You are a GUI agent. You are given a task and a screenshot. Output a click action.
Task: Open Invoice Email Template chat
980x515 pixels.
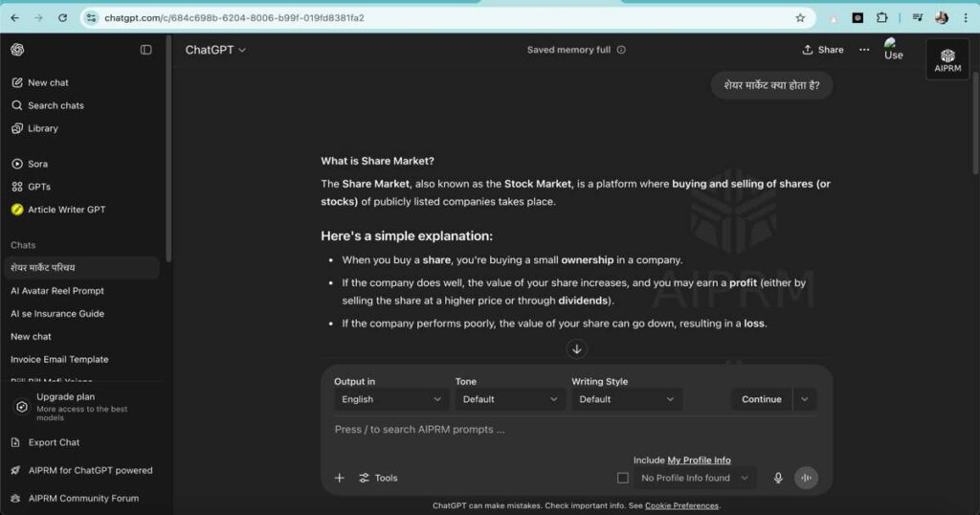pos(59,359)
